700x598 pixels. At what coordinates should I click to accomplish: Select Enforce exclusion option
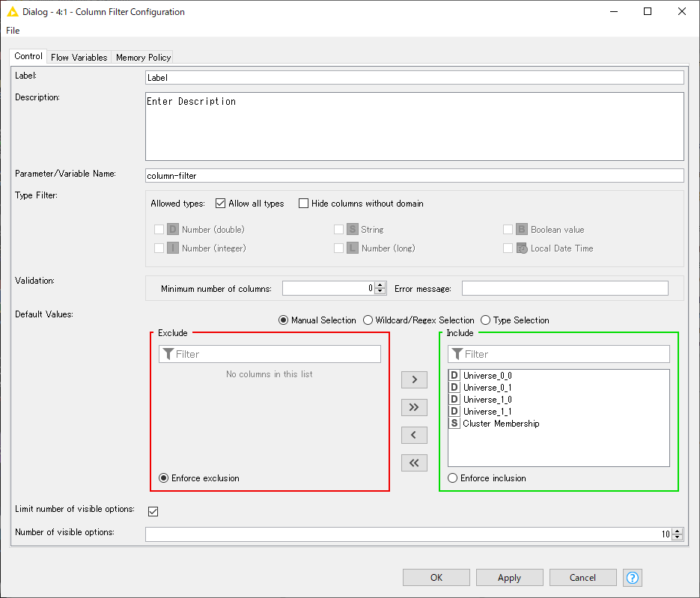[164, 478]
